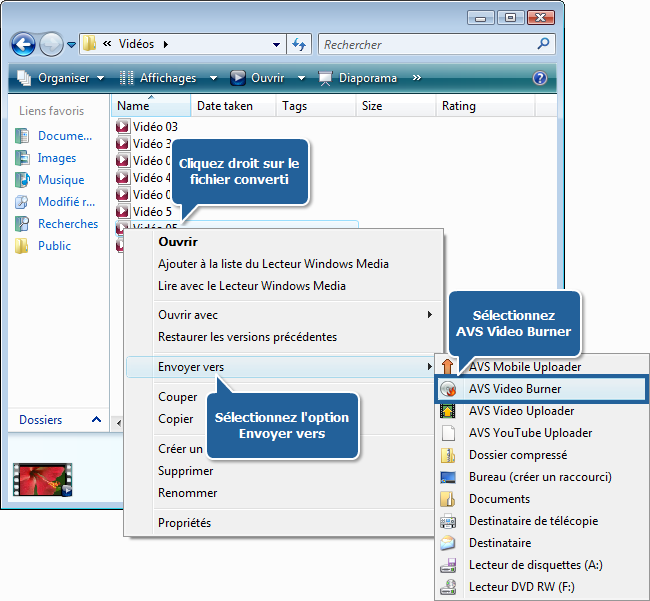Click the horizontal scrollbar left arrow

pyautogui.click(x=119, y=423)
